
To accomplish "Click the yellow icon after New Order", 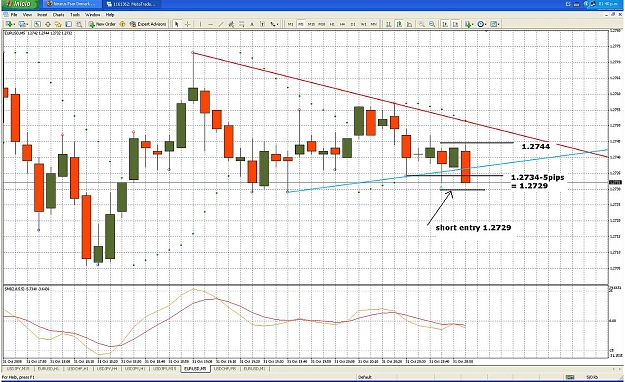I will point(122,24).
